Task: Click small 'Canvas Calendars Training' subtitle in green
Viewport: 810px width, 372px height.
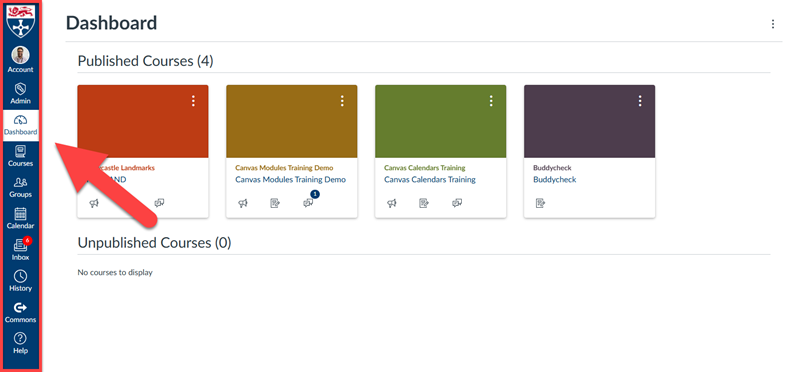Action: tap(425, 168)
